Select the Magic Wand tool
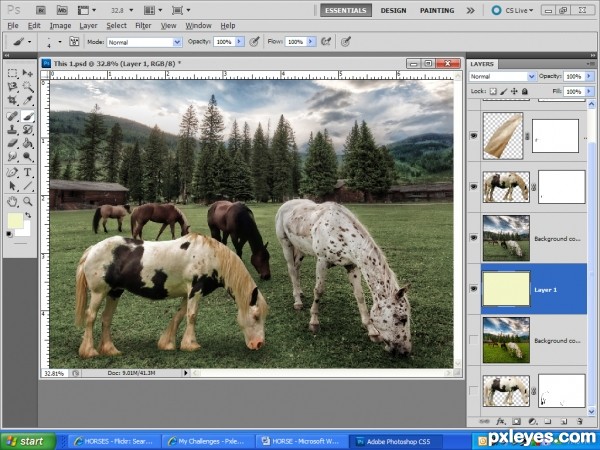The image size is (600, 450). pyautogui.click(x=28, y=87)
